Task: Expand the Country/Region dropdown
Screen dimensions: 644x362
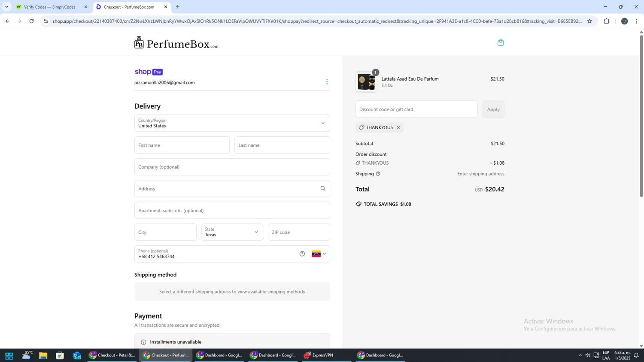Action: click(x=232, y=123)
